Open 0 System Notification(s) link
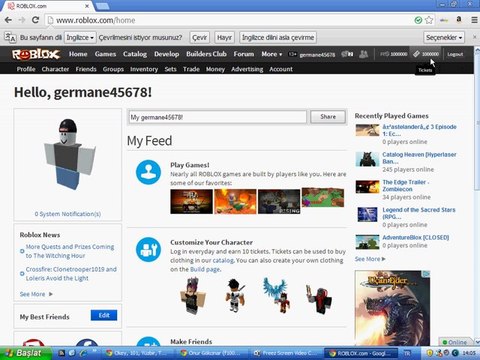The height and width of the screenshot is (360, 480). tap(68, 214)
